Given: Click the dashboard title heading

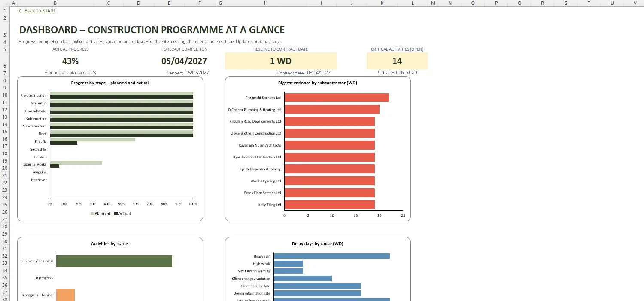Looking at the screenshot, I should coord(152,30).
